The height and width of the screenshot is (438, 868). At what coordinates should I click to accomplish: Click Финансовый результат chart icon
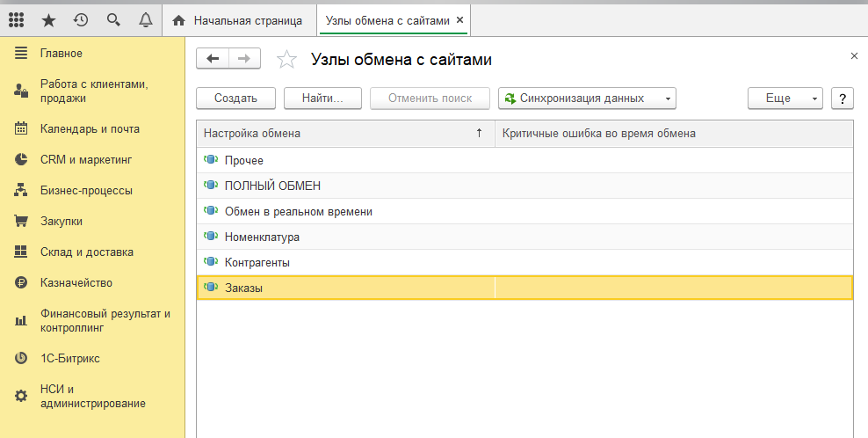point(21,320)
